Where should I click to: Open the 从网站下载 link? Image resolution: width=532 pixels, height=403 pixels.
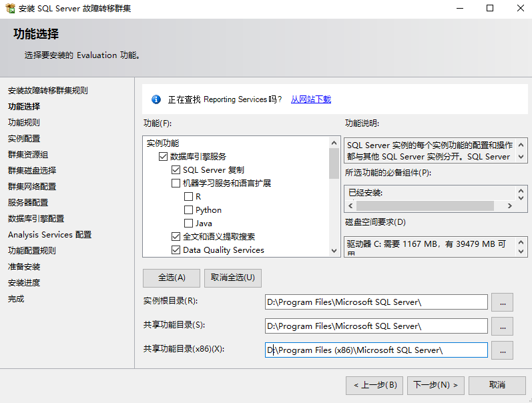pos(310,99)
